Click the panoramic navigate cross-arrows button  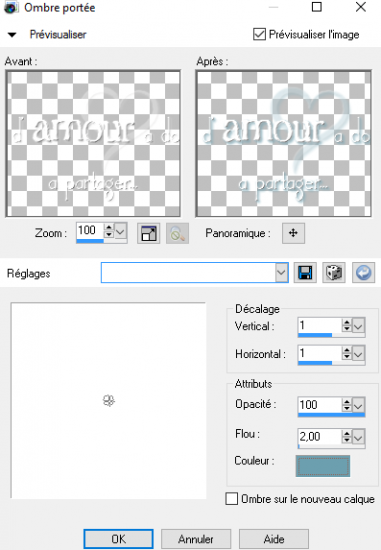tap(293, 233)
